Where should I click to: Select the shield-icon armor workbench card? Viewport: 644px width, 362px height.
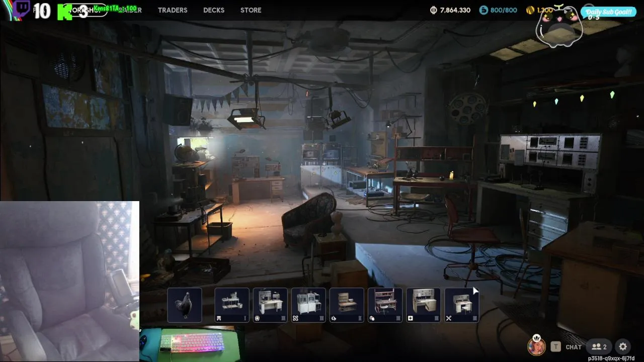(x=270, y=305)
